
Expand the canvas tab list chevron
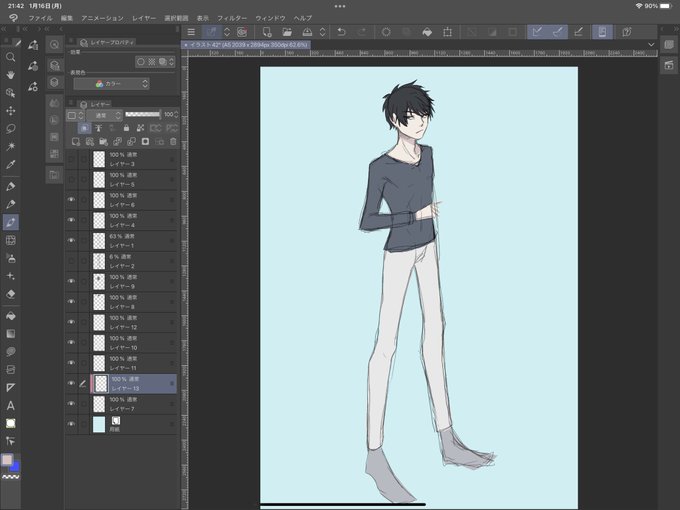point(651,45)
